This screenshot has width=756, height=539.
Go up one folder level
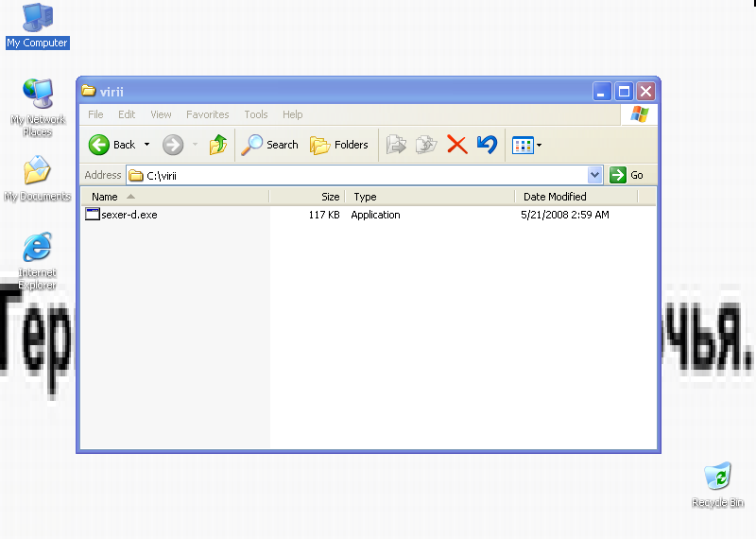tap(218, 145)
